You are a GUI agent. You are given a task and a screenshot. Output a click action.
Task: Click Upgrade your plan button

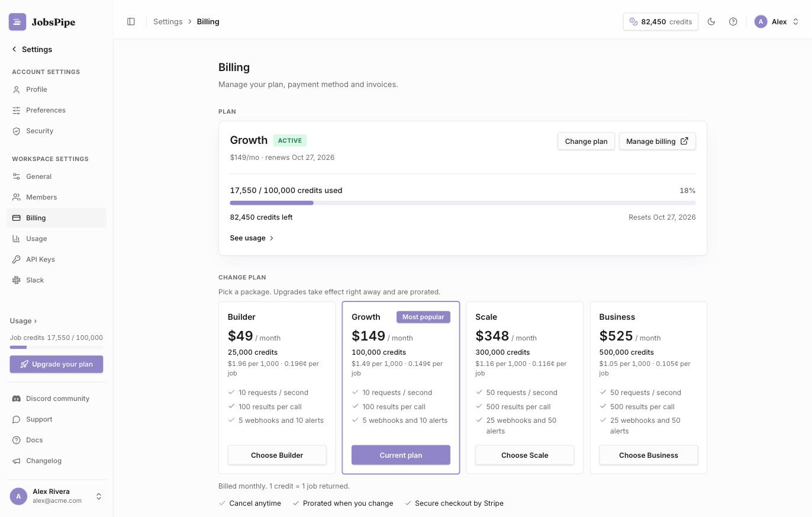coord(56,364)
